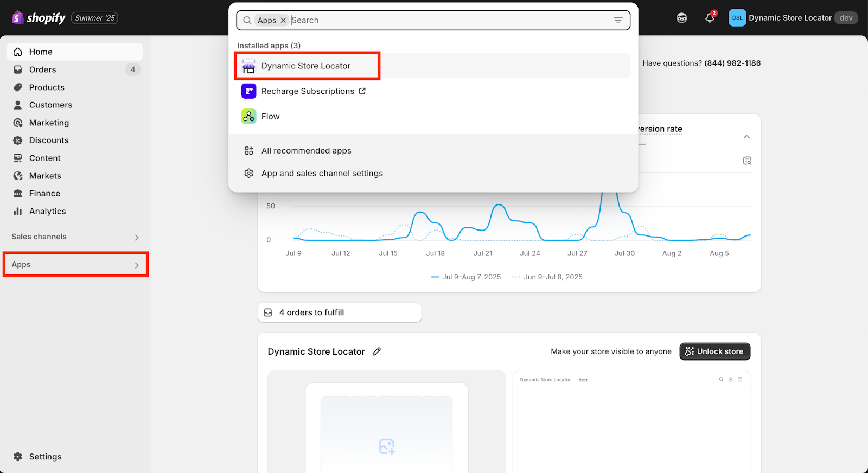868x473 pixels.
Task: Click the Content sidebar icon
Action: 18,158
